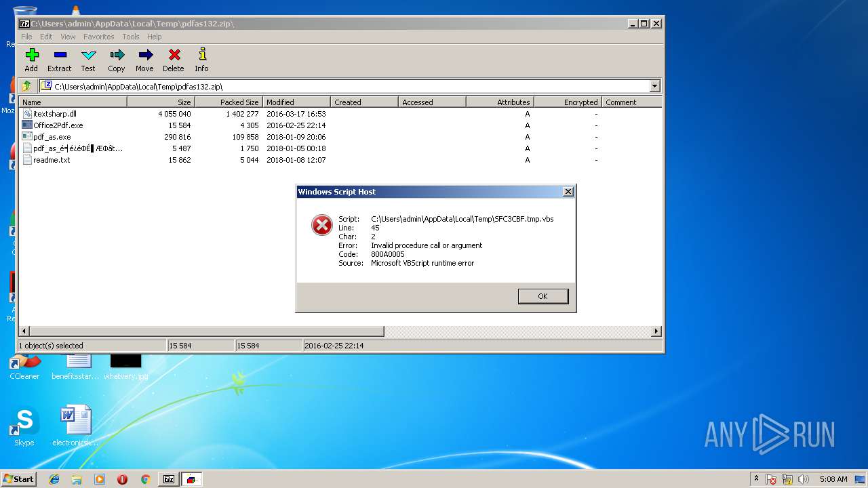Open the whatvery.jpg desktop file

click(126, 368)
